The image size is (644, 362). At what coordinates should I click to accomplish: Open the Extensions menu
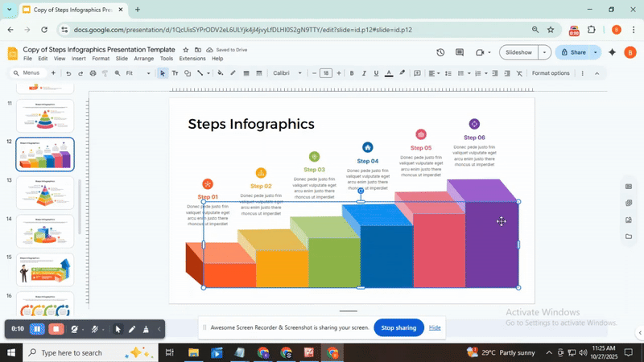(192, 59)
